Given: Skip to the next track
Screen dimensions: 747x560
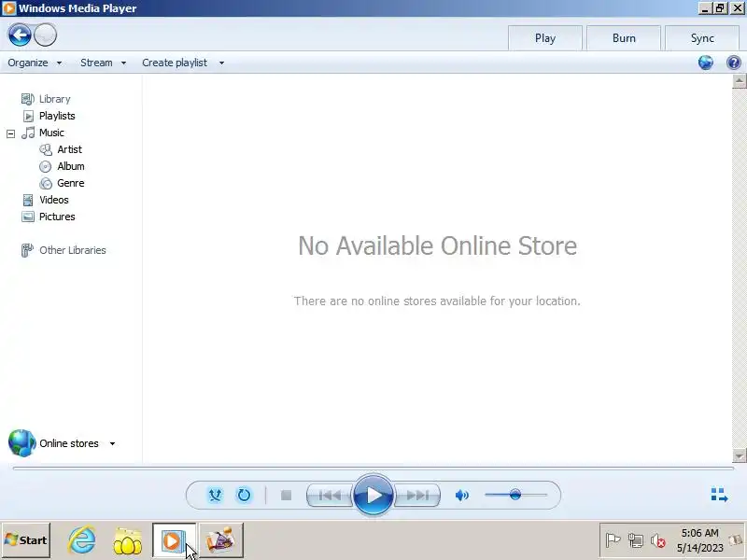Looking at the screenshot, I should 416,496.
